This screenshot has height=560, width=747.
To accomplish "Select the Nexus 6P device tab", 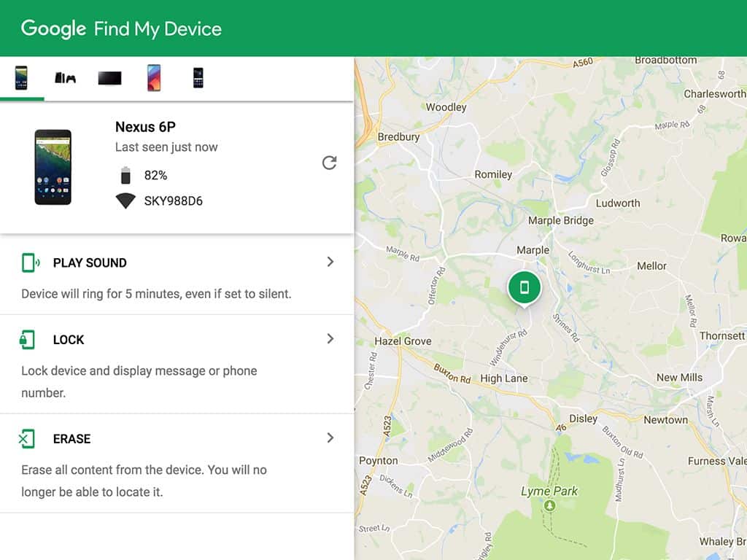I will (x=21, y=78).
